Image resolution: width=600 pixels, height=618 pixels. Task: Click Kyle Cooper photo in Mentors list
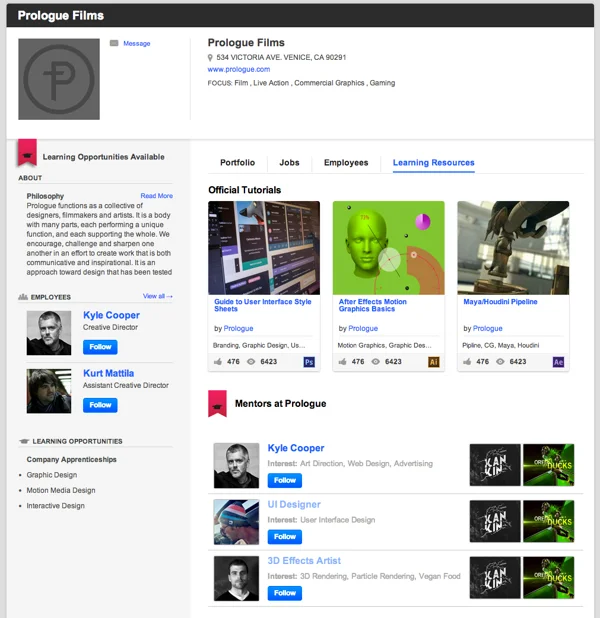(236, 465)
